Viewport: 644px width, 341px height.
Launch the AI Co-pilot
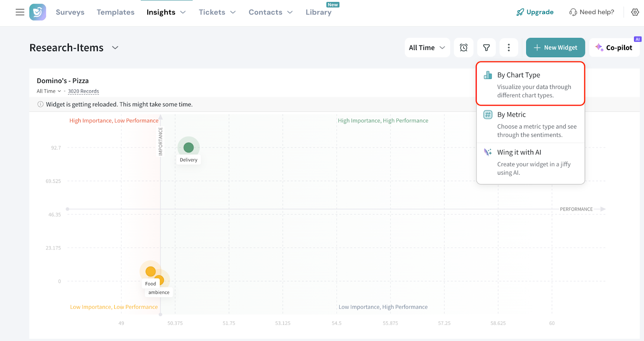pos(614,48)
